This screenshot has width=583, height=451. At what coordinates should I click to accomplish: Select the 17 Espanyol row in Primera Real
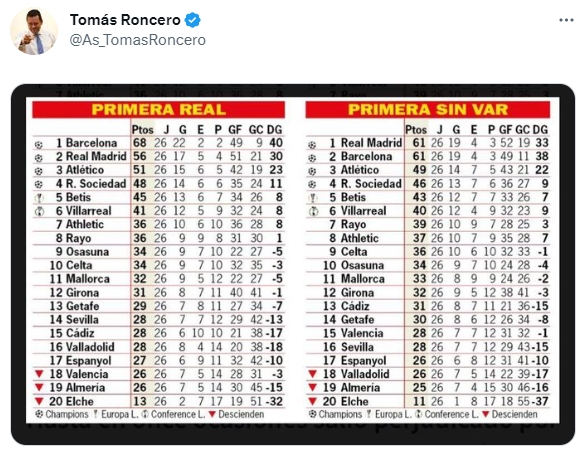coord(159,361)
